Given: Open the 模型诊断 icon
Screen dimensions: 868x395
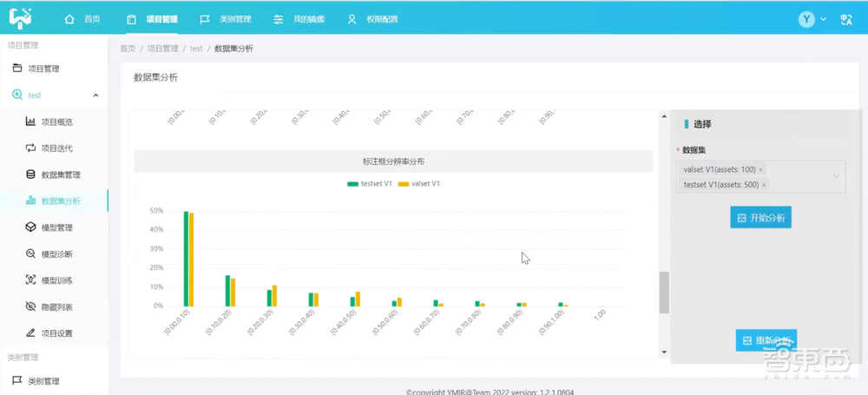Looking at the screenshot, I should click(x=31, y=254).
